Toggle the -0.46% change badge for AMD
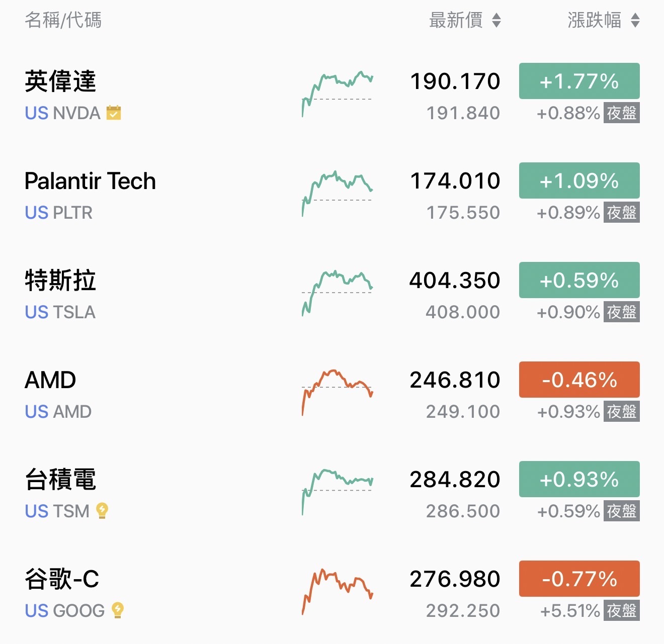 coord(579,380)
